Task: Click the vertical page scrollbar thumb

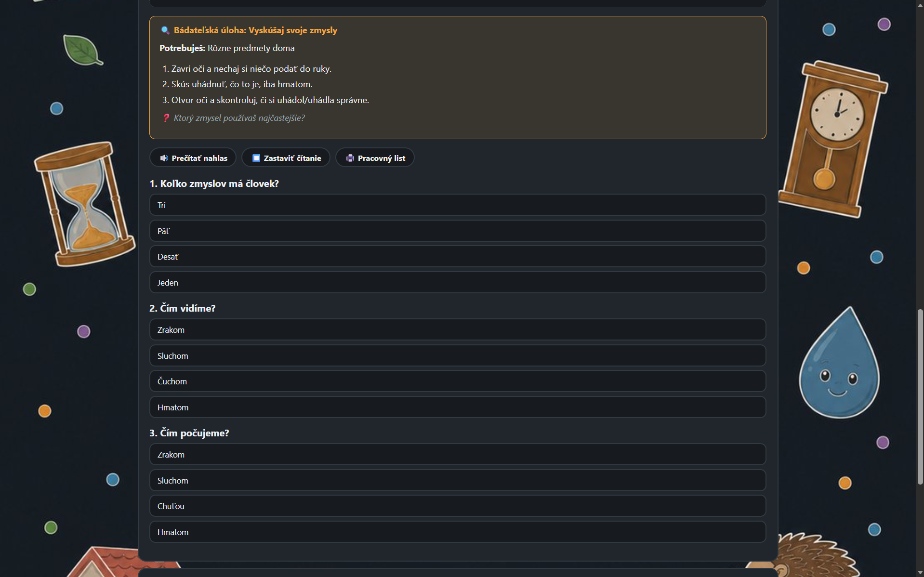Action: 920,397
